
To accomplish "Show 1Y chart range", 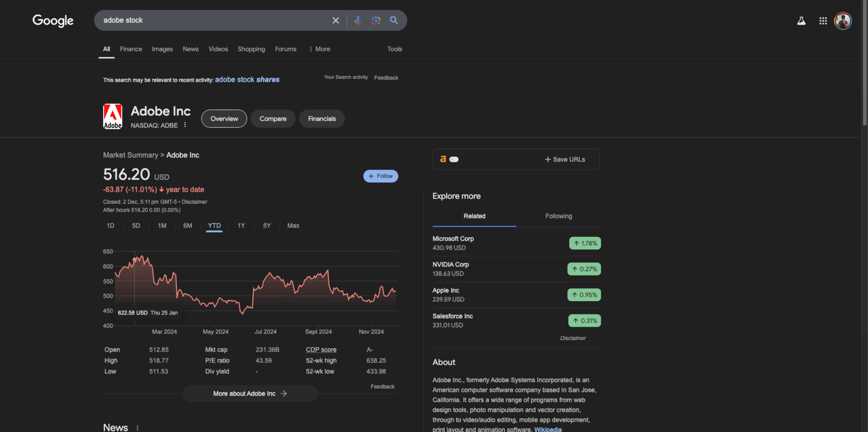I will 241,226.
